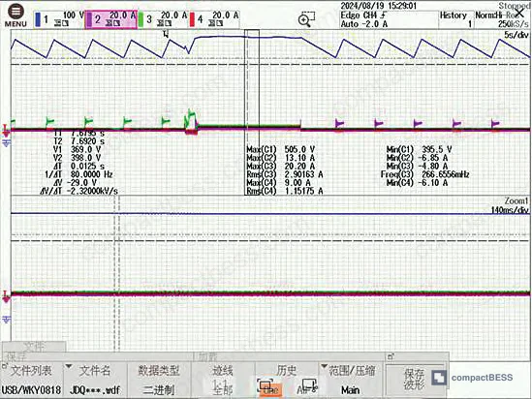Select channel 4 (20.0 A)
Image resolution: width=532 pixels, height=399 pixels.
[214, 19]
